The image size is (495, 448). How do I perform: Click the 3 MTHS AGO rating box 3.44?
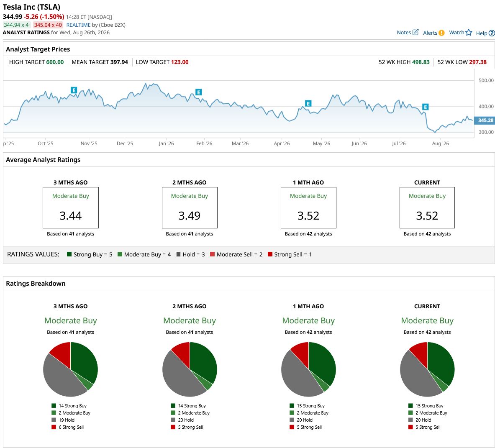pyautogui.click(x=71, y=207)
